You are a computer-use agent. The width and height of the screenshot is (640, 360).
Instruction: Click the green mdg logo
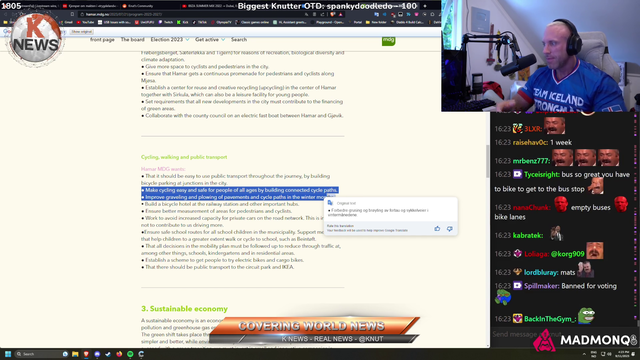[x=389, y=40]
